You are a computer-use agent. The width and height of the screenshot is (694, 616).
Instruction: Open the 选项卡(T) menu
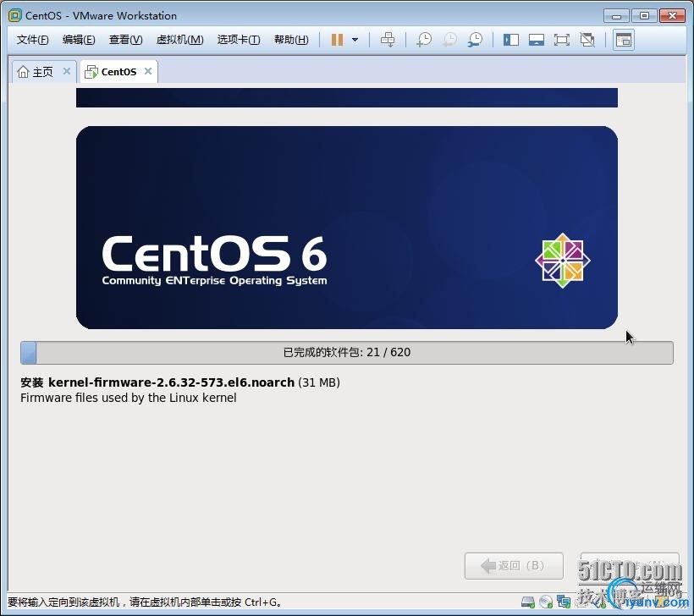239,40
